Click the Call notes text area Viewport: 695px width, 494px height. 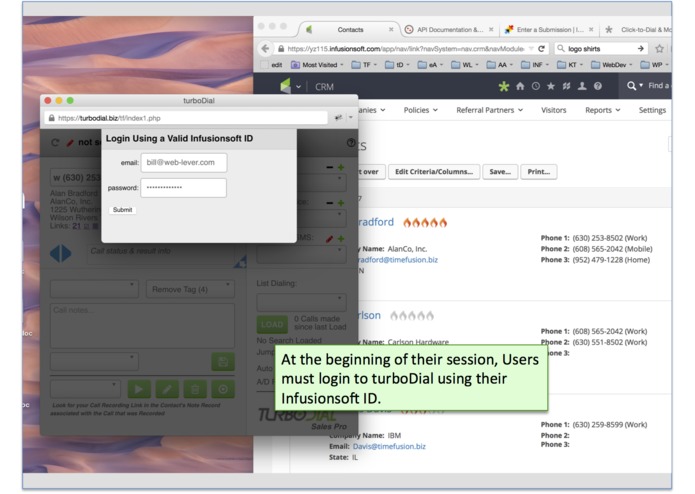[142, 326]
